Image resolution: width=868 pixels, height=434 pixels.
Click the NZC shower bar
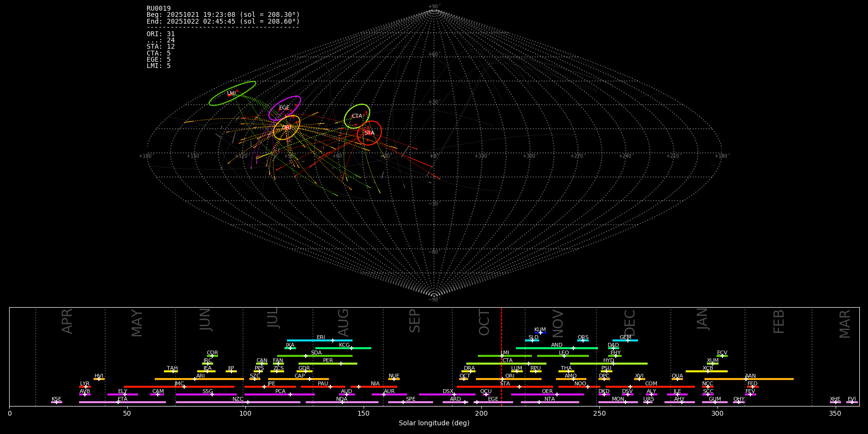click(238, 402)
